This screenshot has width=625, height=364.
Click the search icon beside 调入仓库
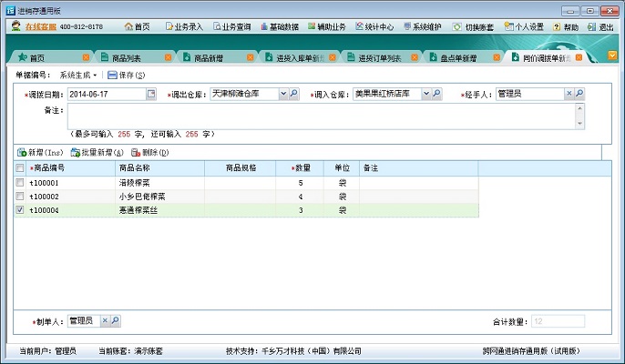click(x=435, y=94)
